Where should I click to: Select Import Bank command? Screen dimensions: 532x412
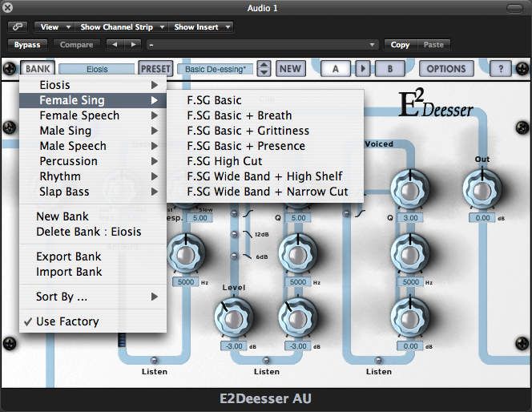tap(93, 272)
